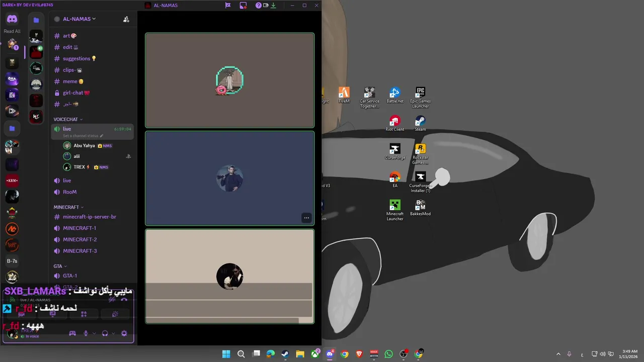The width and height of the screenshot is (644, 362).
Task: Open the meme channel
Action: click(x=93, y=81)
